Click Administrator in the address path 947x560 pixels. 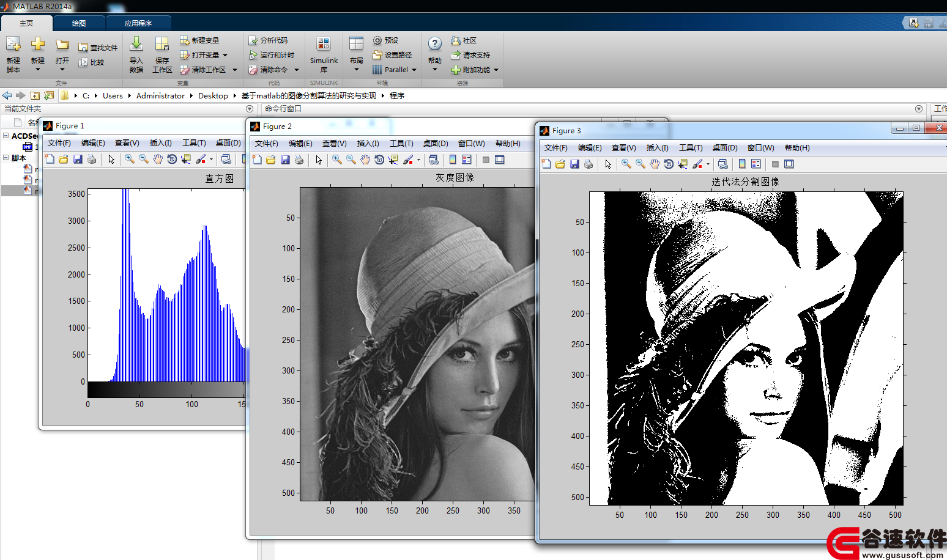point(160,96)
